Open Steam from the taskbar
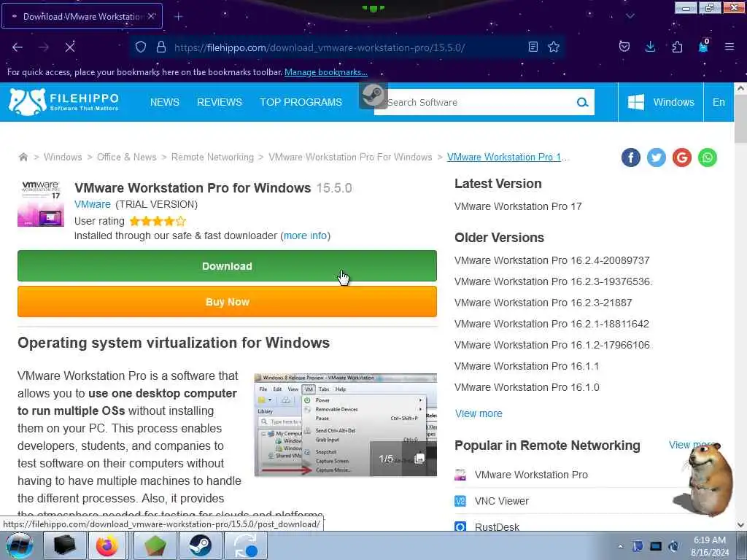The height and width of the screenshot is (560, 747). point(200,545)
